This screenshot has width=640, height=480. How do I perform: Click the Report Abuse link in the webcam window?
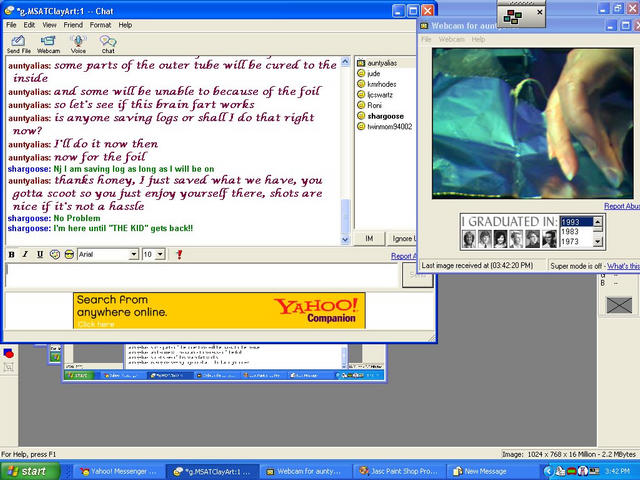click(622, 206)
